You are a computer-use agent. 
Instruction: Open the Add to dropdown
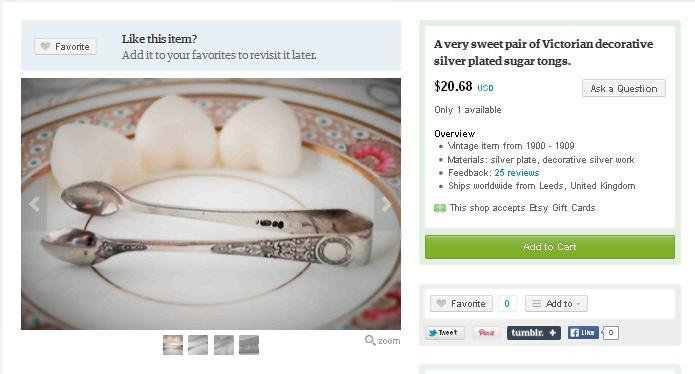tap(556, 304)
